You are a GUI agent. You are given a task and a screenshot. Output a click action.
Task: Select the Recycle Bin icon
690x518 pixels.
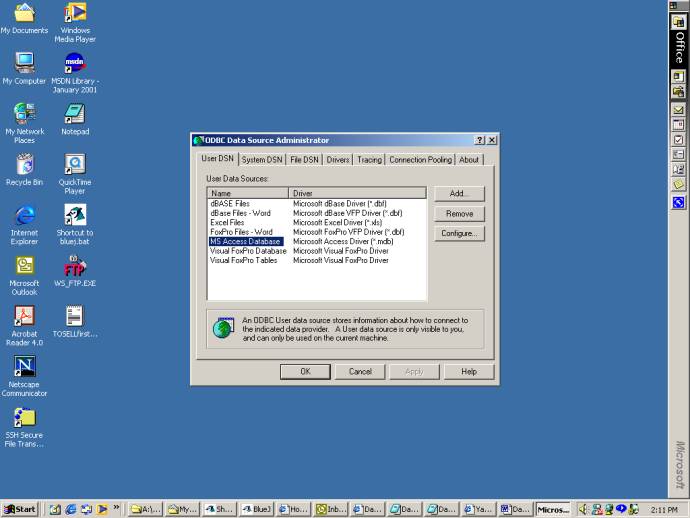pyautogui.click(x=24, y=169)
